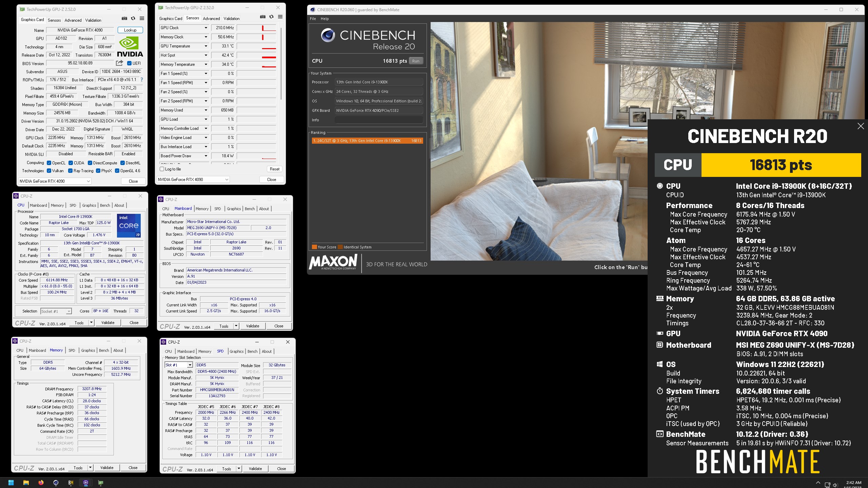Click Validate in the CPU-Z Mainboard window

[253, 326]
